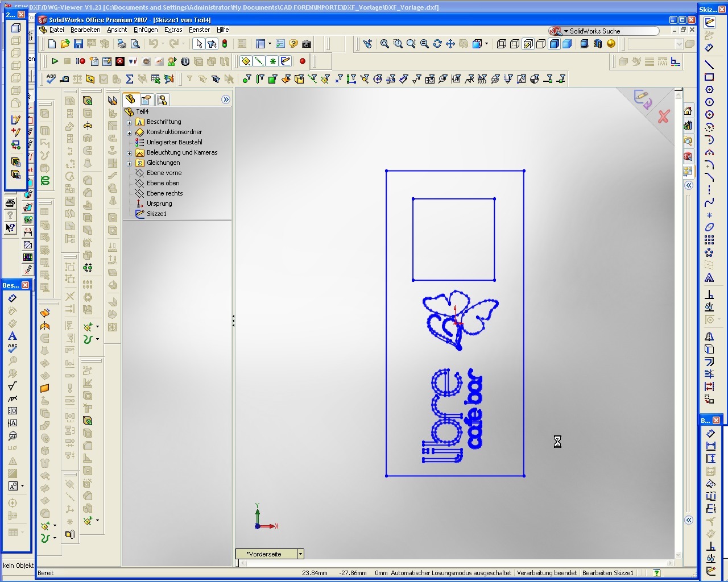
Task: Expand the Beschriftung folder
Action: [x=130, y=122]
